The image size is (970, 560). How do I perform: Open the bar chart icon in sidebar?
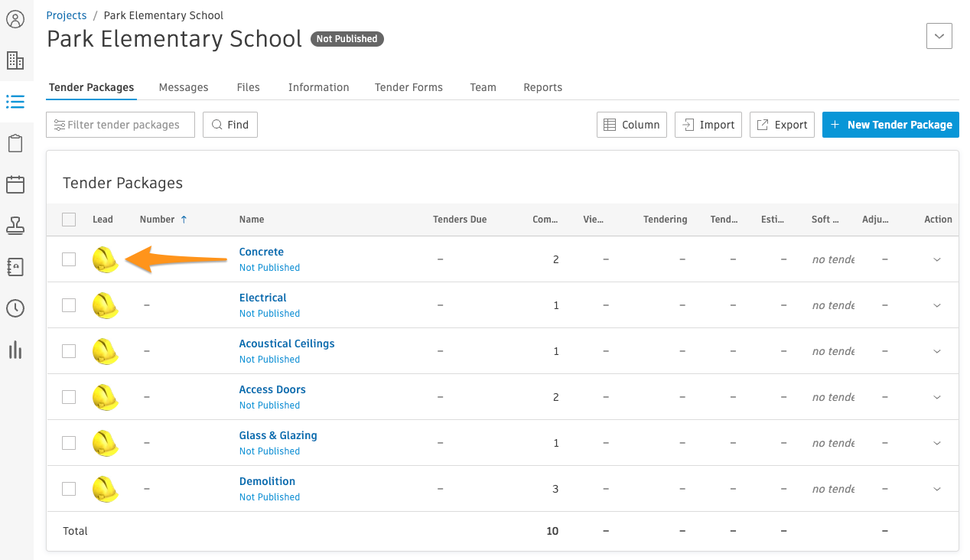15,350
